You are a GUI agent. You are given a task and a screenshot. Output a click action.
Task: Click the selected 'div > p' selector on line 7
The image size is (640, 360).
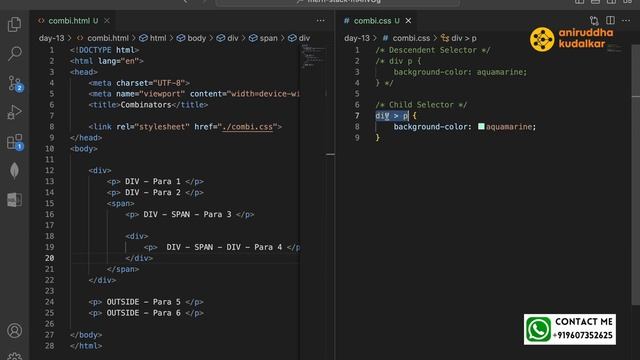coord(391,116)
